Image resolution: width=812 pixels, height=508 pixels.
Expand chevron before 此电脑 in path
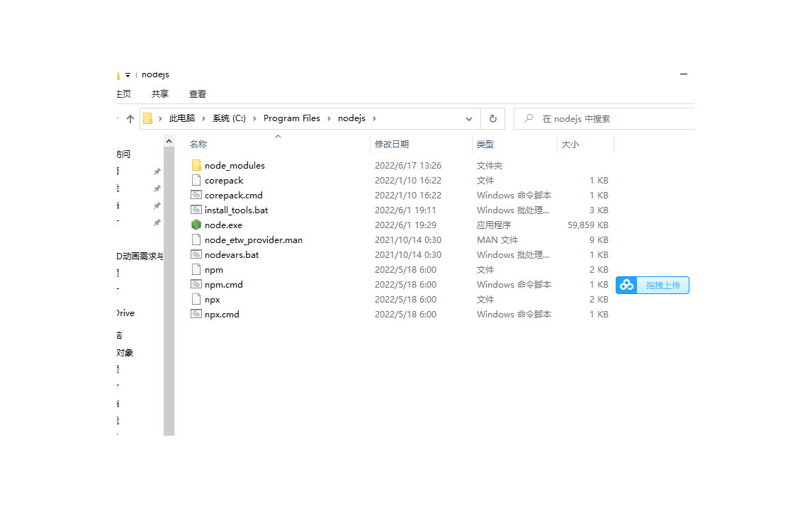click(x=160, y=118)
